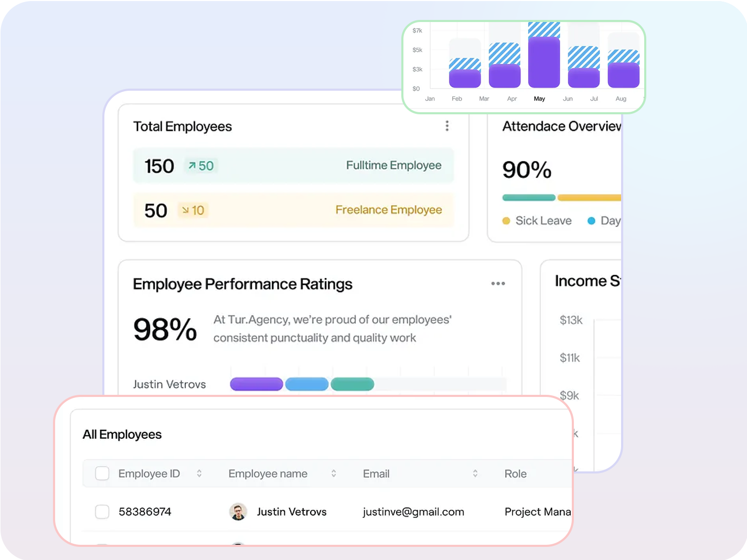Sort by Email column arrows
Image resolution: width=747 pixels, height=560 pixels.
tap(475, 473)
